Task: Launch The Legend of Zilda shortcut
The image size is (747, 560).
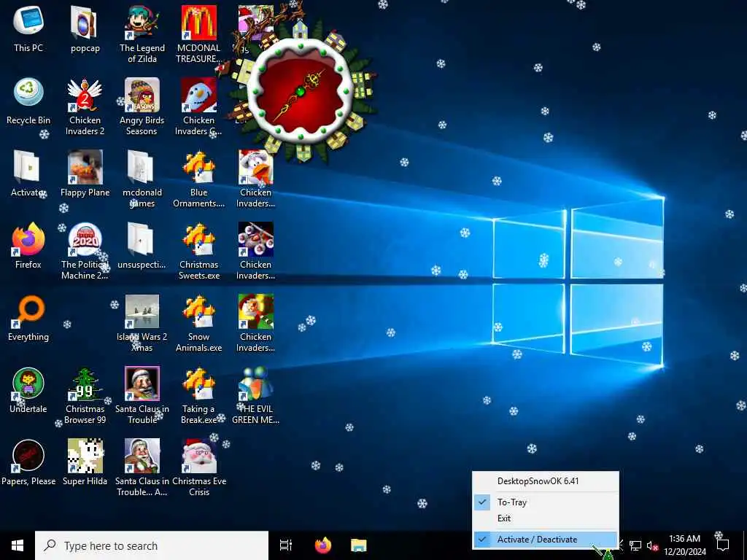Action: click(x=142, y=34)
